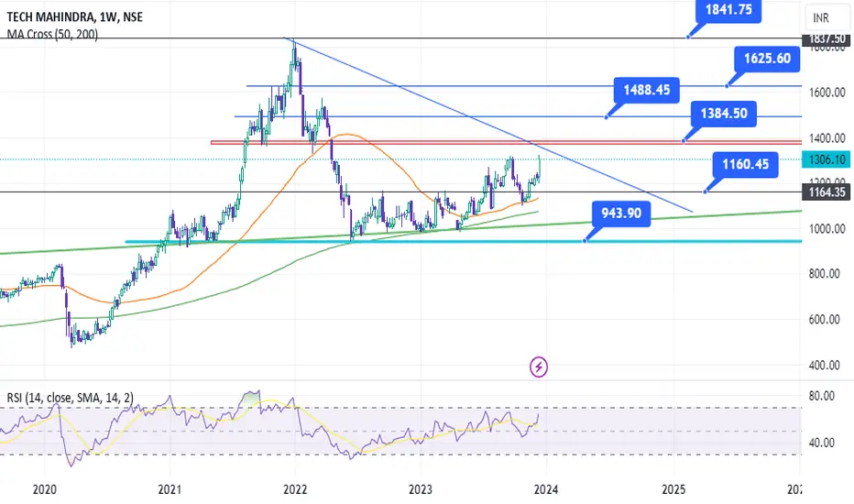
Task: Select the RSI (14, close, SMA, 14, 2) label
Action: 71,398
